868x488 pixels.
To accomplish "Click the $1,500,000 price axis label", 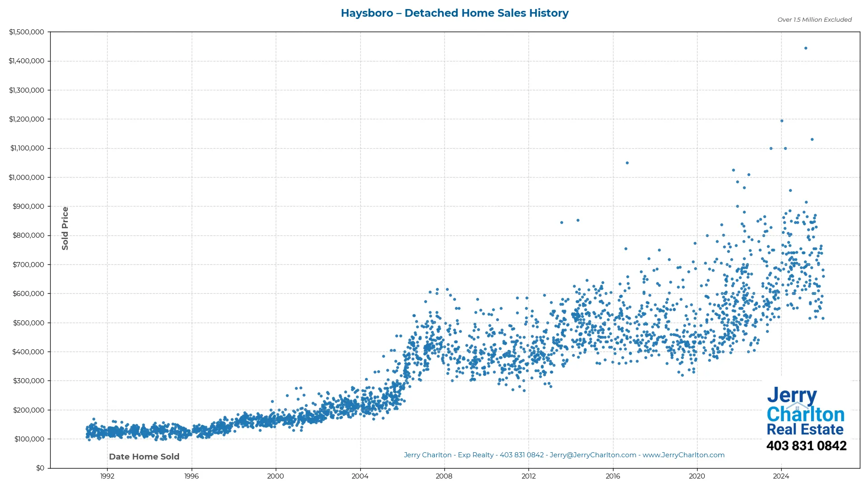I will (x=26, y=32).
